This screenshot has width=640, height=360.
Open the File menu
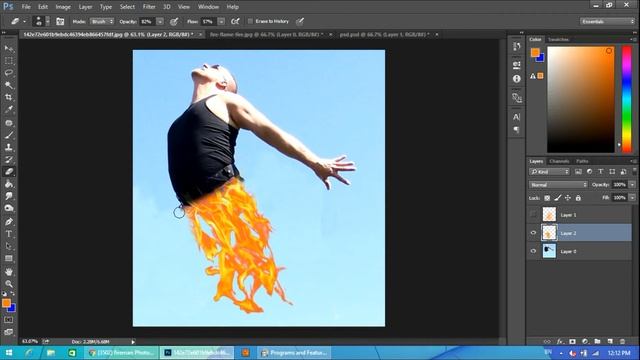click(26, 7)
